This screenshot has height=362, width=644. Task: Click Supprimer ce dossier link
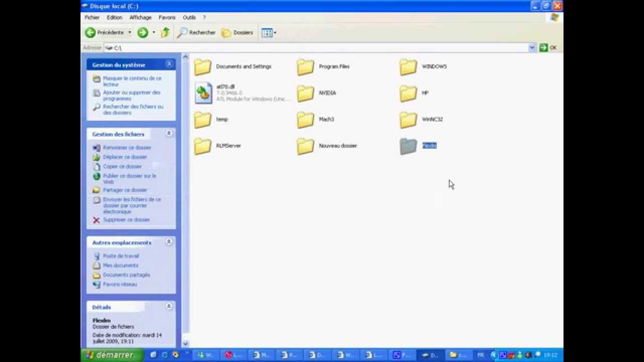click(x=126, y=220)
